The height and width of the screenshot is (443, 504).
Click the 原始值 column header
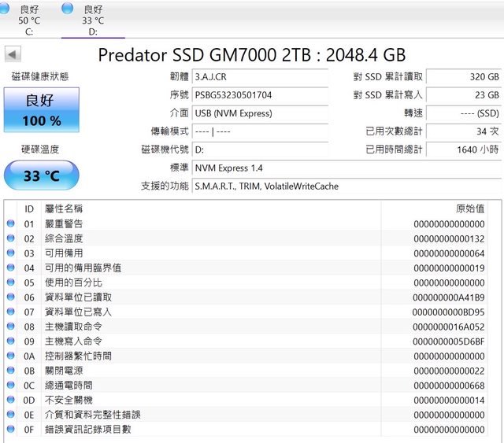point(469,209)
